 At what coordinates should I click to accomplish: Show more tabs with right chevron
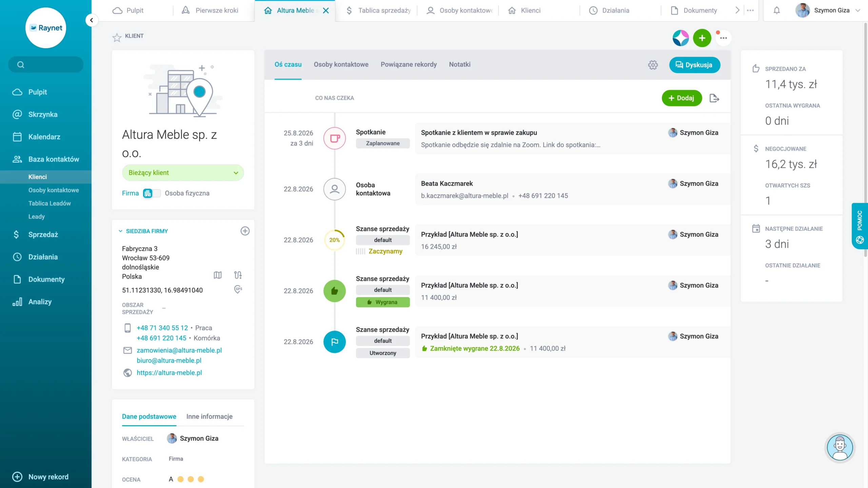coord(737,11)
